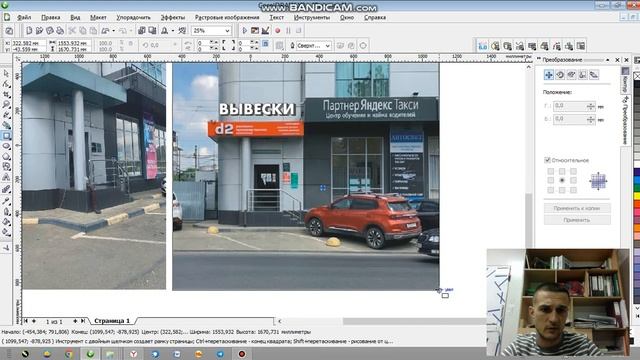
Task: Switch to the Страница 1 page tab
Action: pyautogui.click(x=112, y=321)
